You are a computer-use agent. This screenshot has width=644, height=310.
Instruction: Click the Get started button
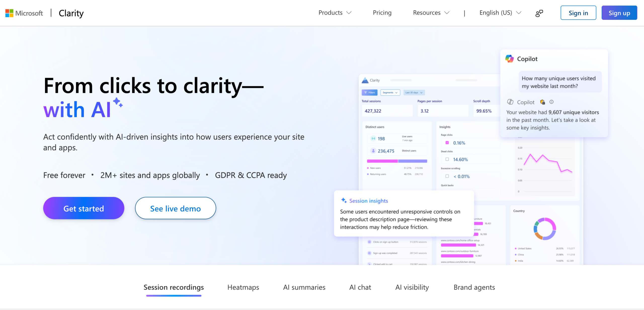84,208
